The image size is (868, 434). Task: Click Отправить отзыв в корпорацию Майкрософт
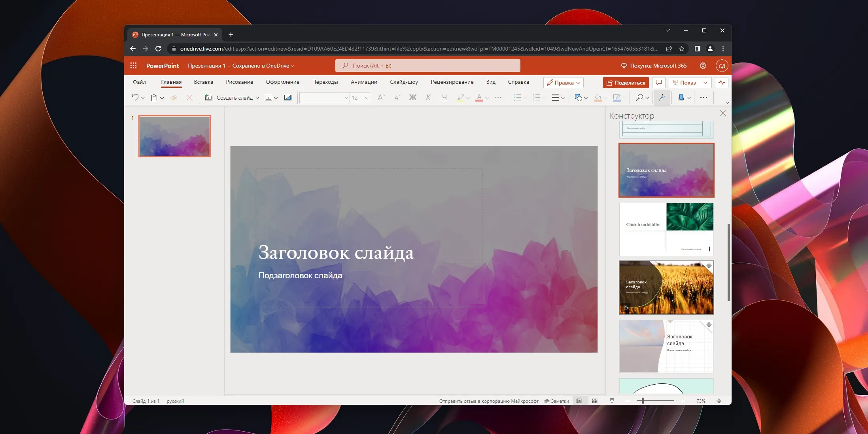(x=489, y=401)
